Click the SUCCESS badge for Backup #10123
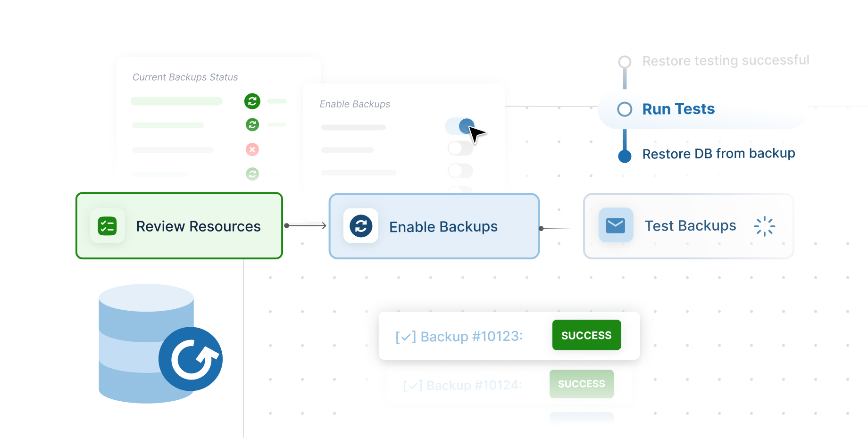Screen dimensions: 868x438 coord(586,335)
